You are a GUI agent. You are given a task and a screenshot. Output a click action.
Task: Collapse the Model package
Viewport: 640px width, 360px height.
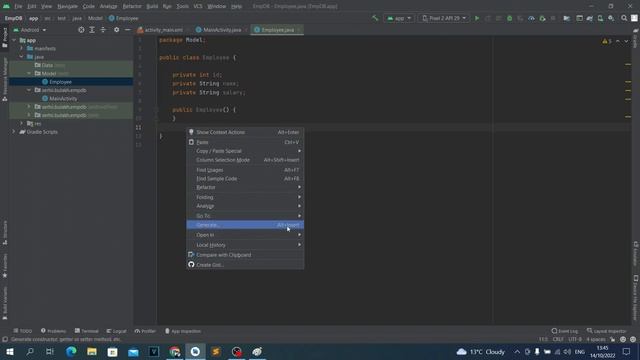(29, 73)
